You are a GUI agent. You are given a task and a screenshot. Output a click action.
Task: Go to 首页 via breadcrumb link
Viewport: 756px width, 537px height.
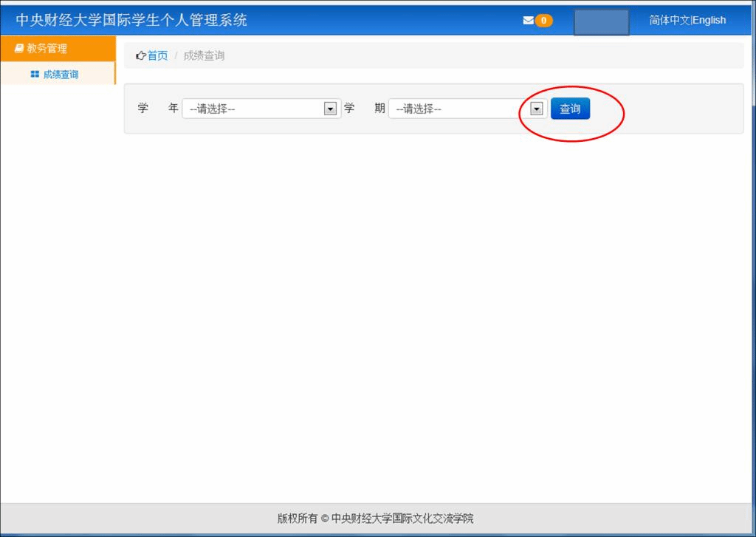coord(157,56)
